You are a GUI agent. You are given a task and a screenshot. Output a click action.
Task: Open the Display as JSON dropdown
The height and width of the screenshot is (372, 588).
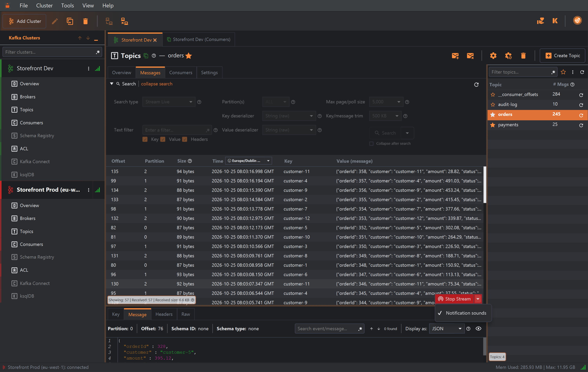pyautogui.click(x=446, y=328)
